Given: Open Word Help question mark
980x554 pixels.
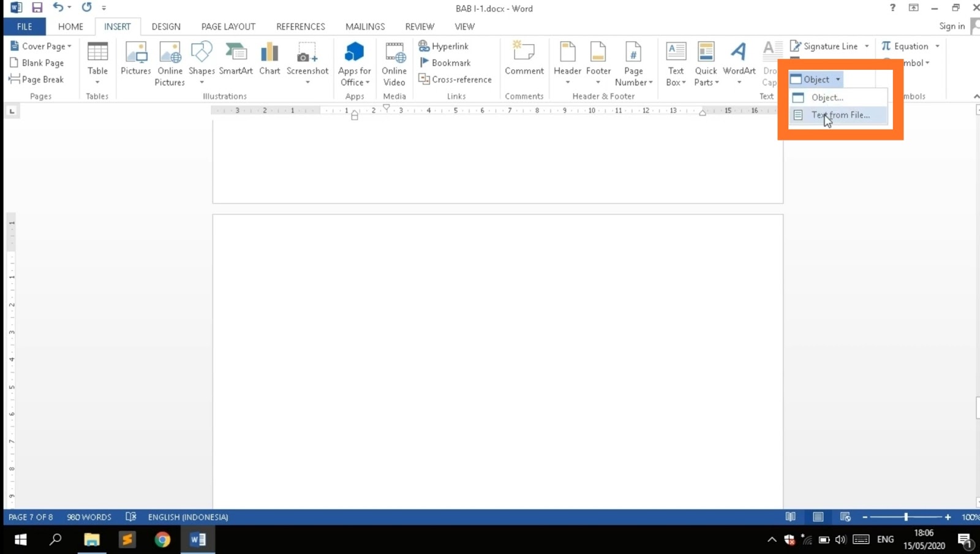Looking at the screenshot, I should click(892, 8).
